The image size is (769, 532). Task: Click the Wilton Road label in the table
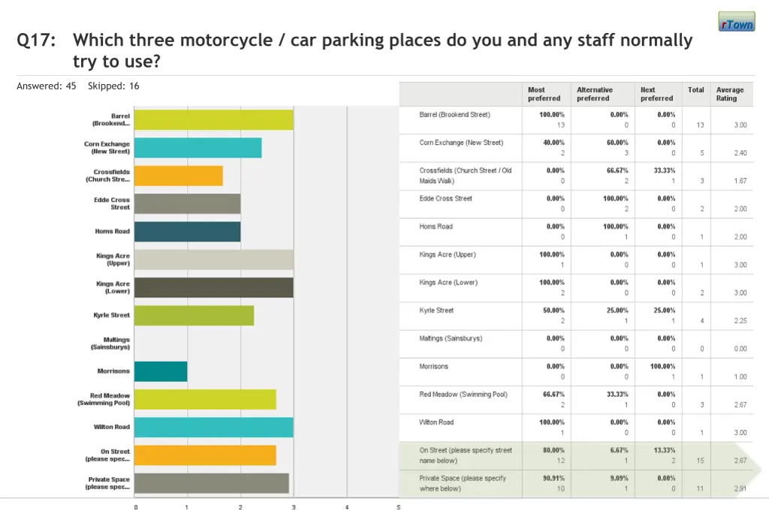[x=436, y=422]
